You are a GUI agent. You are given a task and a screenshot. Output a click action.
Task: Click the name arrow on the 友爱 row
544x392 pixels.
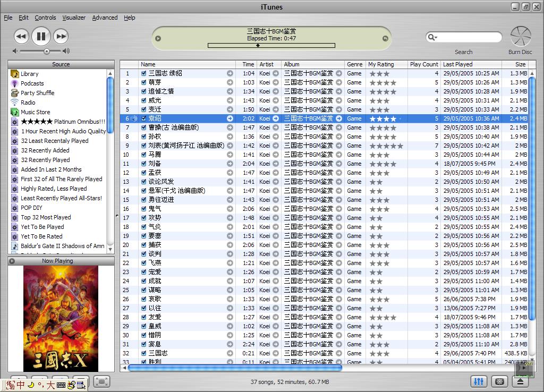[x=229, y=317]
